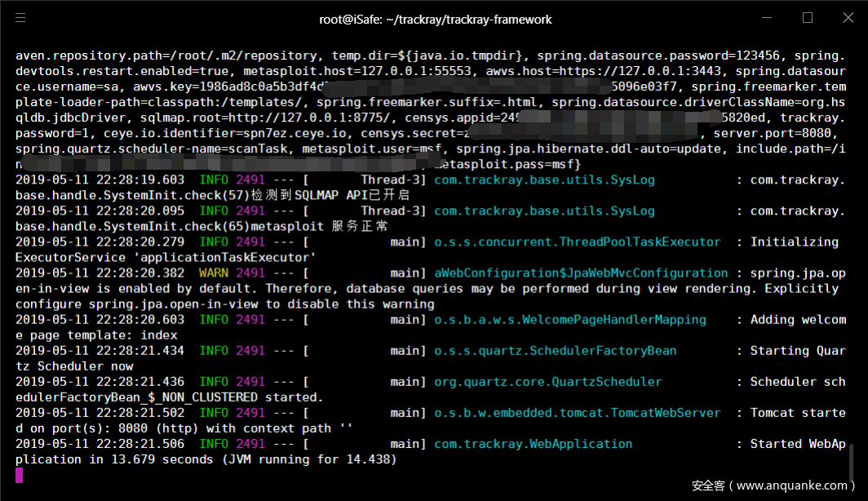Click the magenta terminal cursor block
This screenshot has height=501, width=868.
20,475
